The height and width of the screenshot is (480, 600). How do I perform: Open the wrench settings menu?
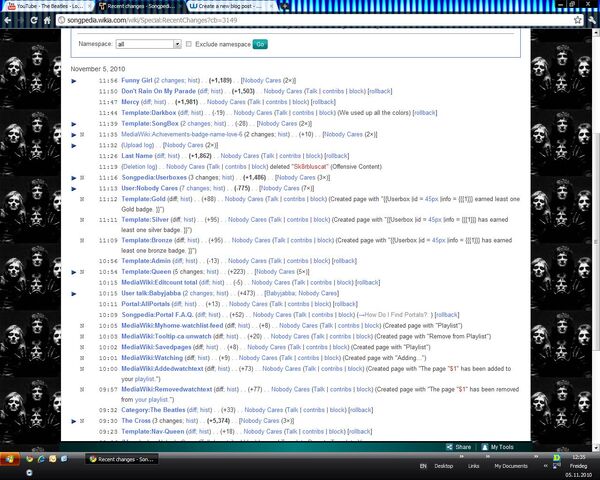click(593, 20)
